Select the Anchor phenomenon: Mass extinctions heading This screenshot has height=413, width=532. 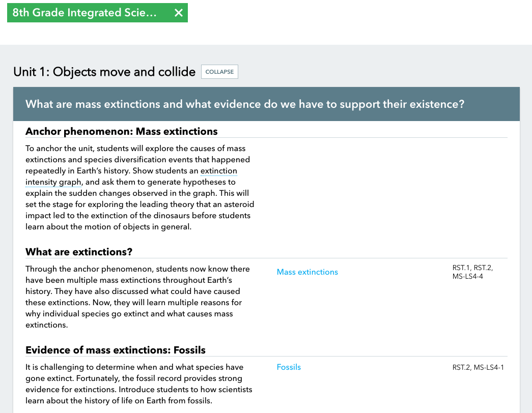pos(122,131)
